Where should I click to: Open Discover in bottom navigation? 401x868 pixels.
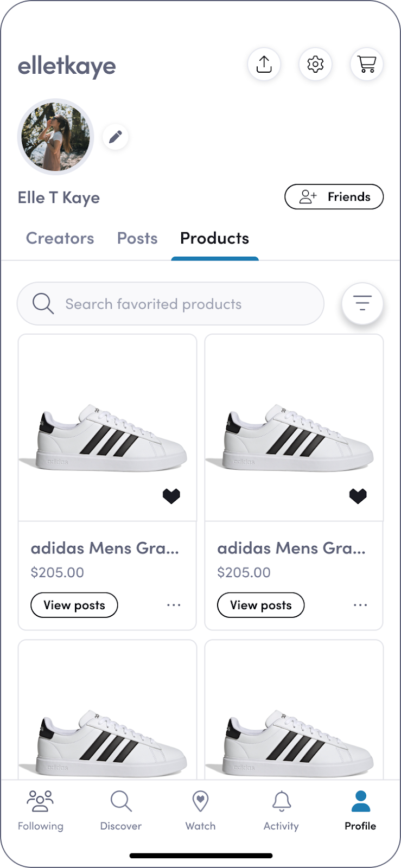tap(120, 810)
